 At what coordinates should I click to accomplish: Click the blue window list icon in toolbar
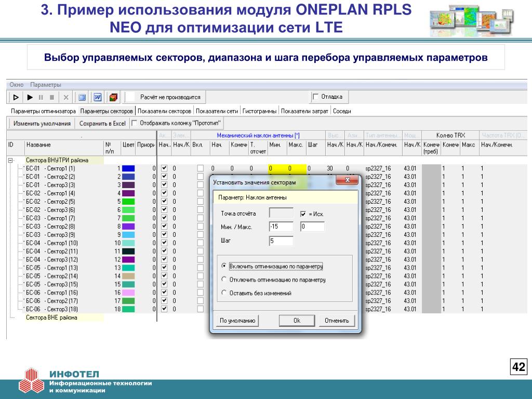tap(82, 97)
